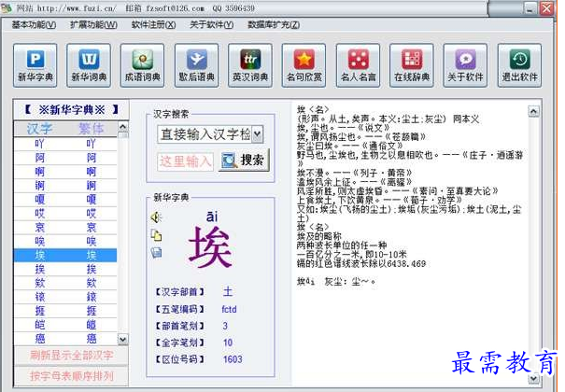The width and height of the screenshot is (565, 392).
Task: Click the 区位号码 value 1603
Action: [x=233, y=359]
